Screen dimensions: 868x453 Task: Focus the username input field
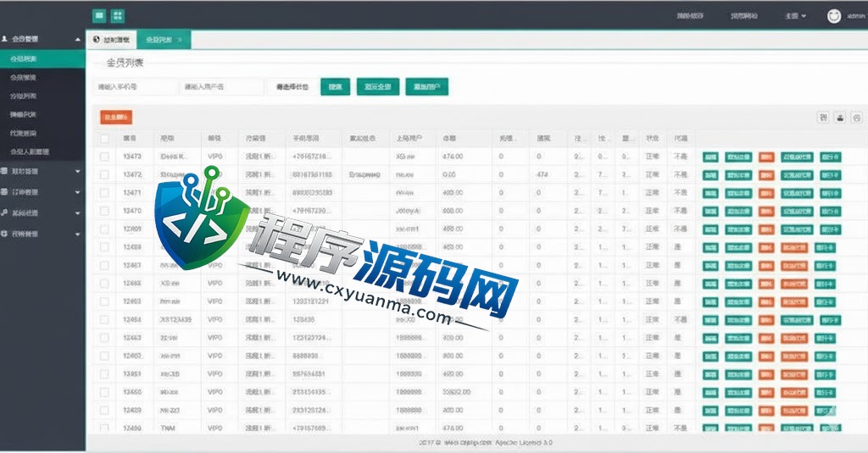221,87
